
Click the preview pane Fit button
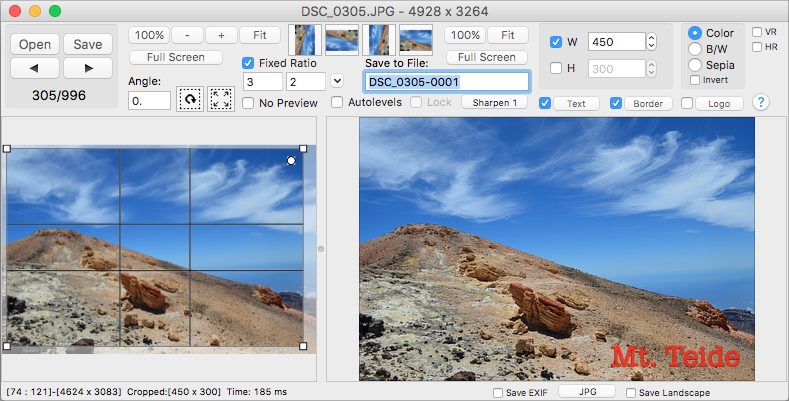tap(508, 35)
